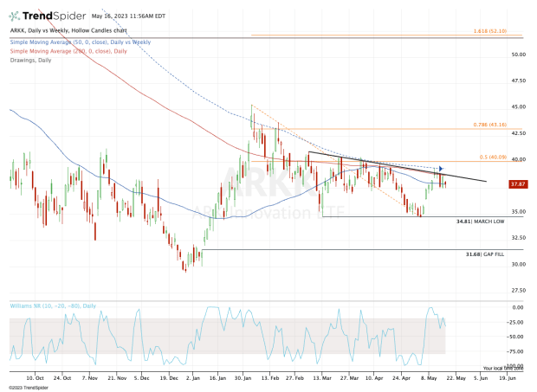Click the 45.00 price axis label
The image size is (537, 392).
[x=519, y=106]
